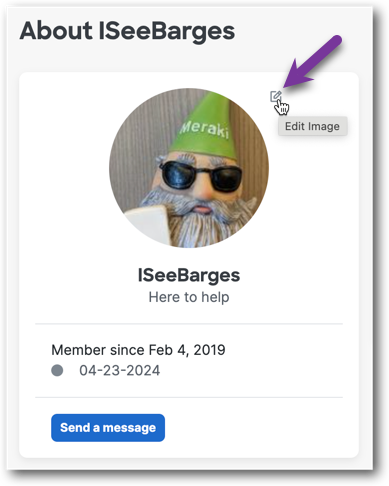Click the Edit Image pencil icon
This screenshot has height=486, width=389.
click(275, 96)
